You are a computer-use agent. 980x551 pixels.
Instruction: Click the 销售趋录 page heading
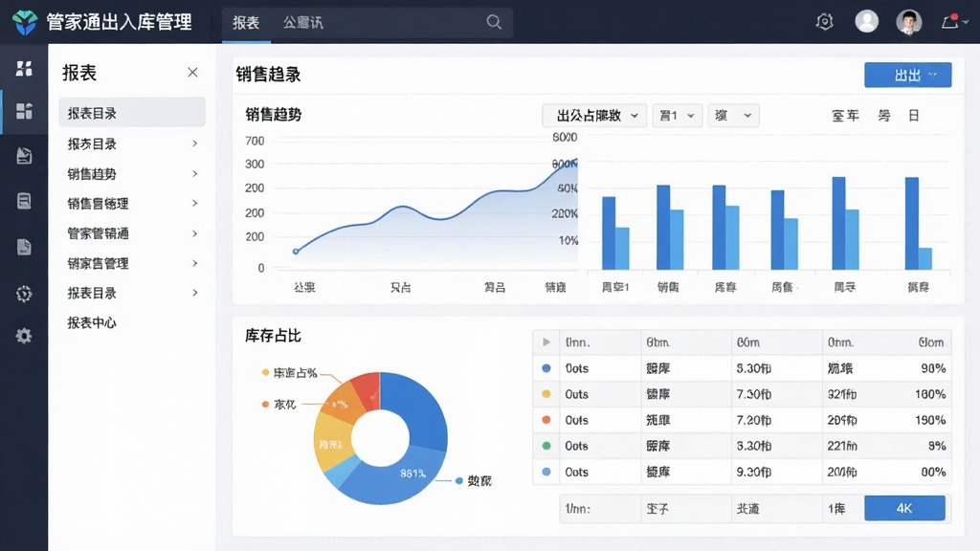[268, 75]
